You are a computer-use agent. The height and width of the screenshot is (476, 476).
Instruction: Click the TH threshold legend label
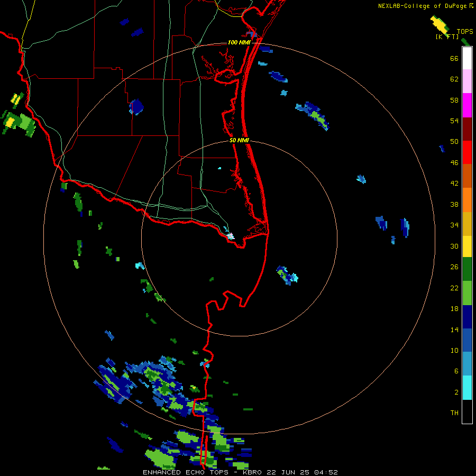tap(454, 413)
